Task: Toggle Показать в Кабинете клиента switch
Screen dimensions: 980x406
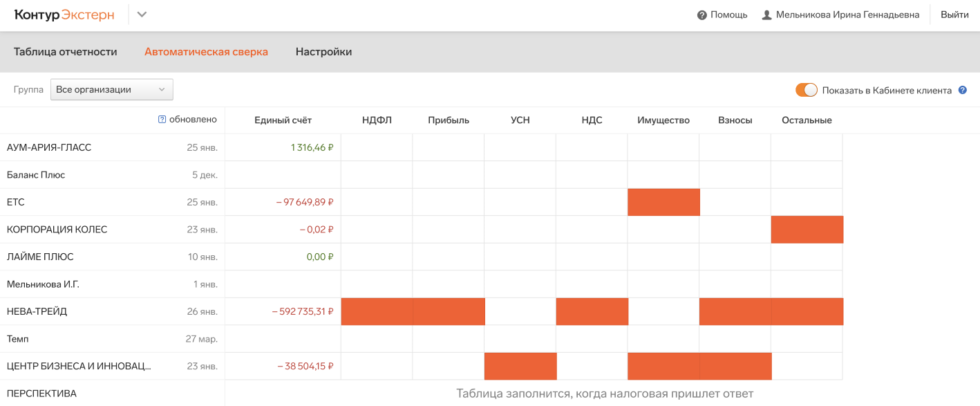Action: [807, 90]
